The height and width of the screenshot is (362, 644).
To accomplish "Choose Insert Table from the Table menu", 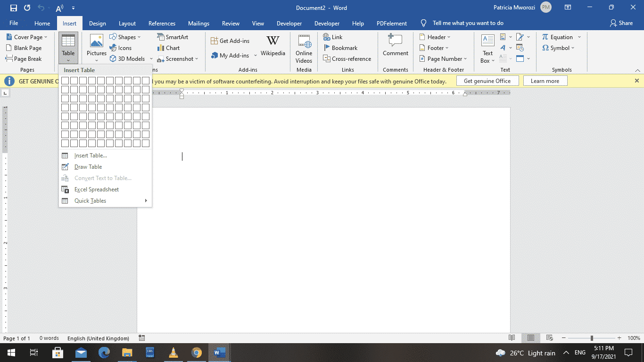I will coord(90,155).
